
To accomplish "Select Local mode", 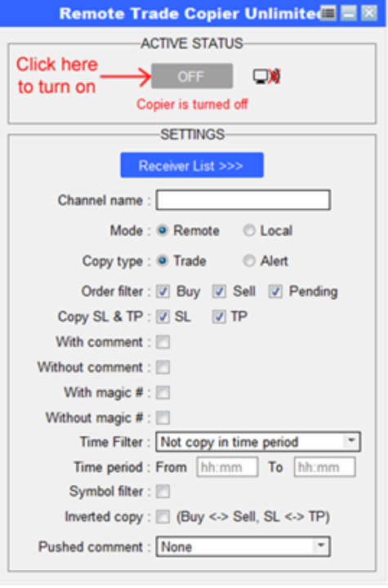I will [x=249, y=230].
